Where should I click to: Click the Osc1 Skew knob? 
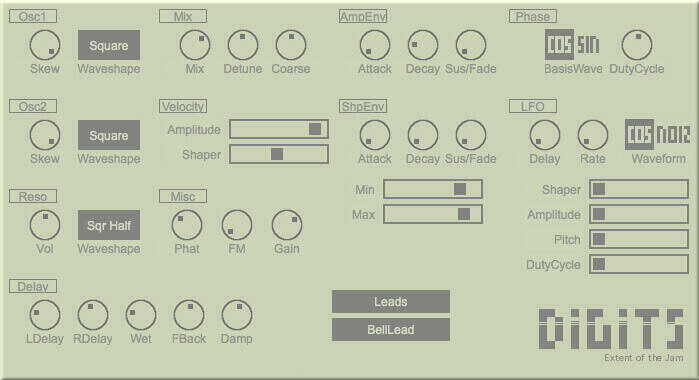pyautogui.click(x=45, y=45)
